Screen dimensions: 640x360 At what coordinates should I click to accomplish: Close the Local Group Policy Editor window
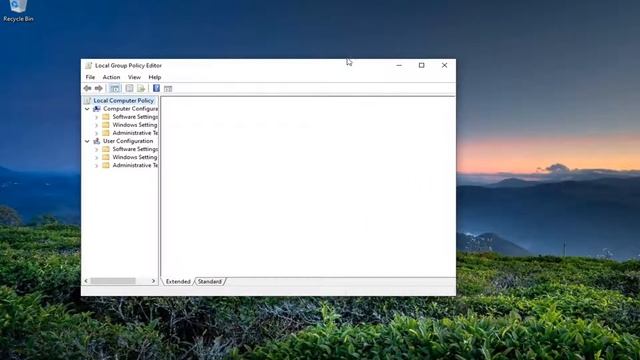(x=444, y=65)
